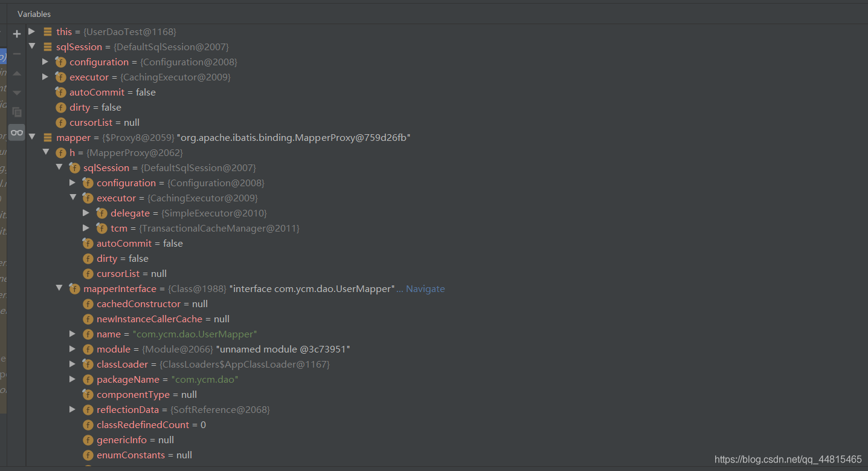This screenshot has width=868, height=471.
Task: Expand the packageName field node
Action: tap(72, 379)
